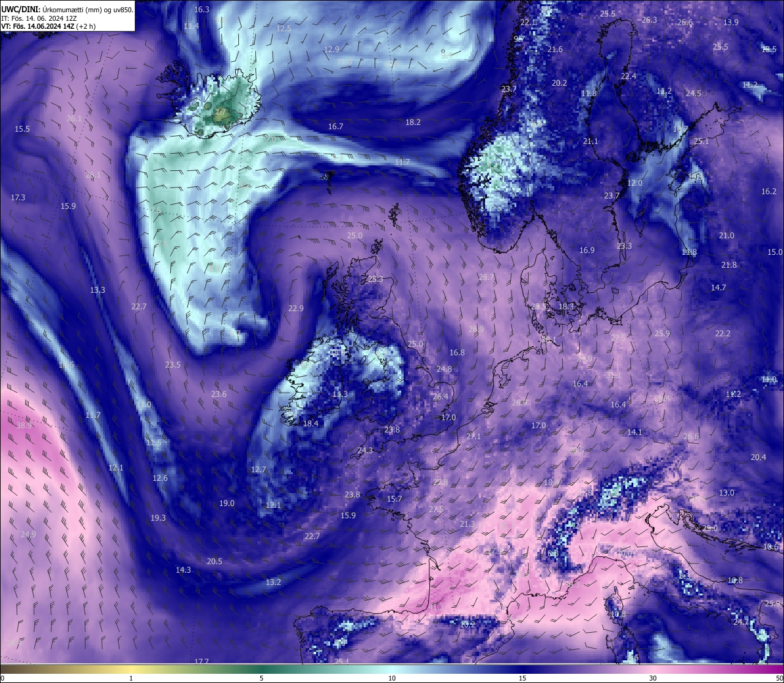The height and width of the screenshot is (683, 784).
Task: Select the 12.7 value on the map
Action: (x=258, y=470)
